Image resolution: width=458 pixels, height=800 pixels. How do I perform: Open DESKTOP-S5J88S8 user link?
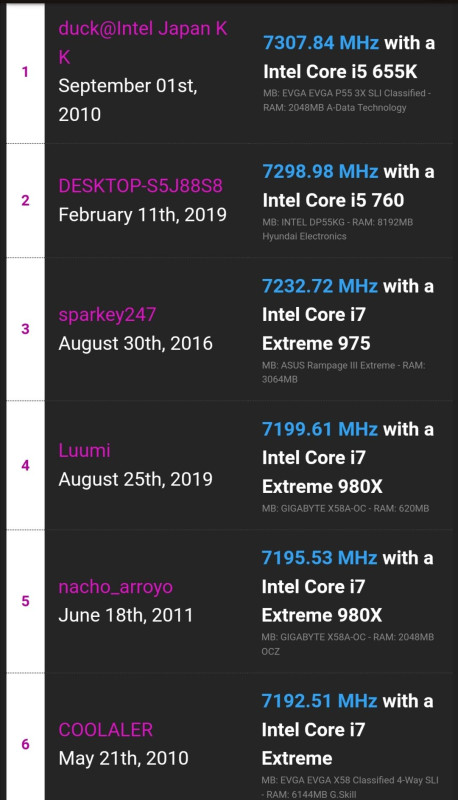pyautogui.click(x=140, y=186)
